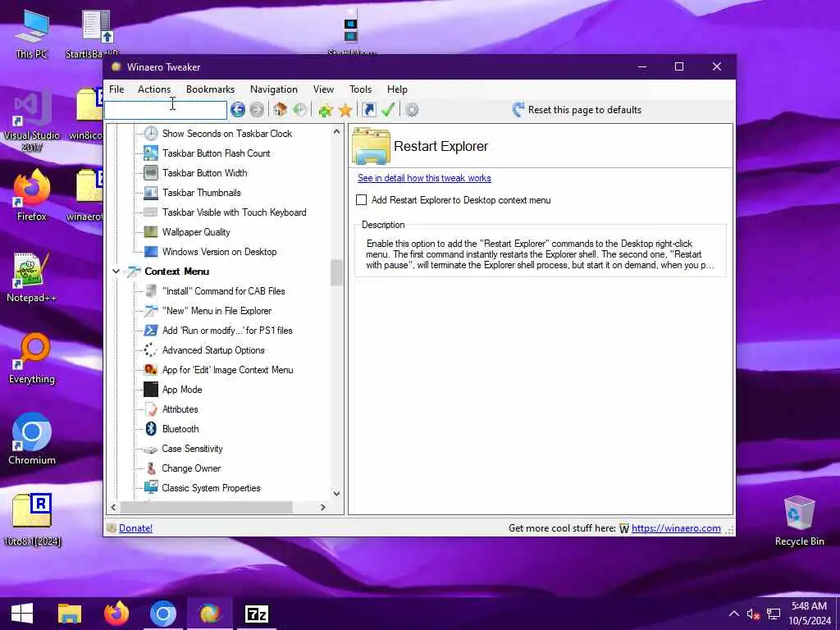Select Taskbar Button Width item
This screenshot has width=840, height=630.
coord(204,173)
